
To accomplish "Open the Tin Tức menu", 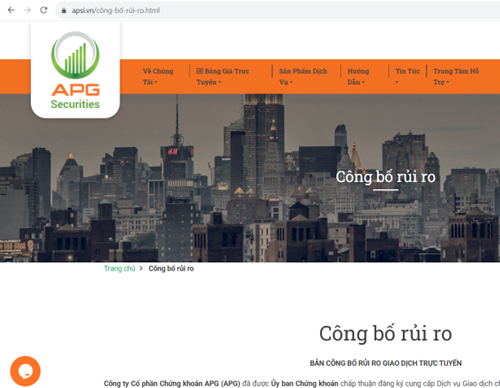I will pyautogui.click(x=407, y=76).
